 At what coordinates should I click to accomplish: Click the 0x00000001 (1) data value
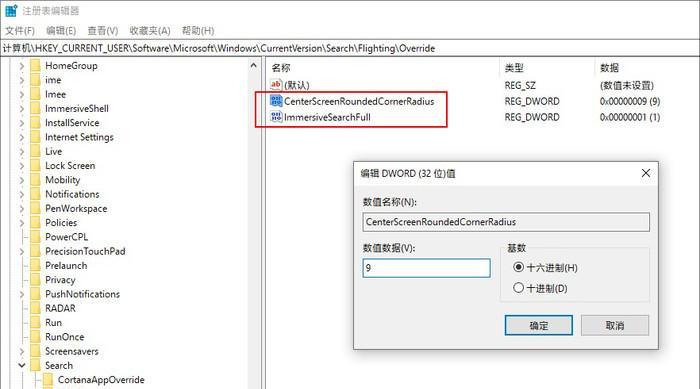(630, 117)
